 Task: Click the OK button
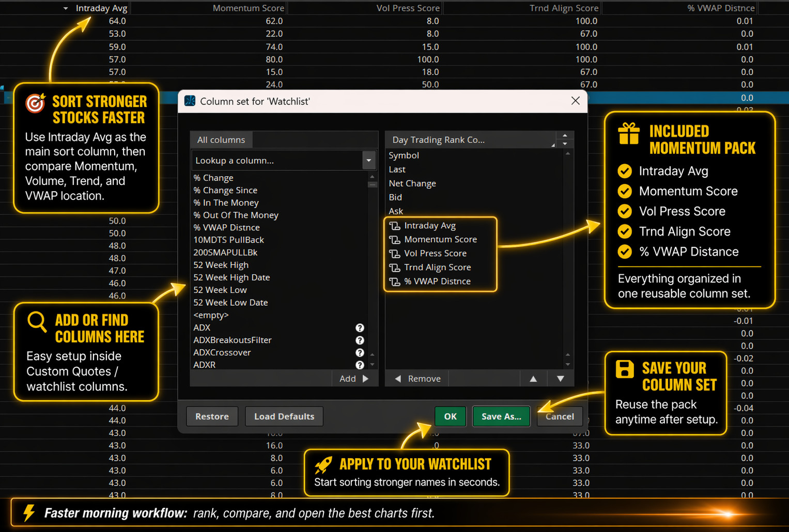pyautogui.click(x=450, y=416)
